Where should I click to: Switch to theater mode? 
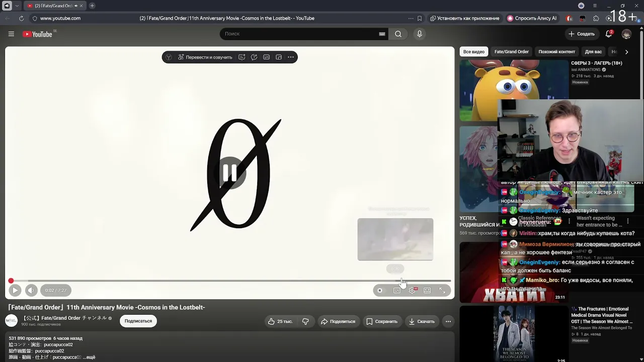click(x=427, y=290)
